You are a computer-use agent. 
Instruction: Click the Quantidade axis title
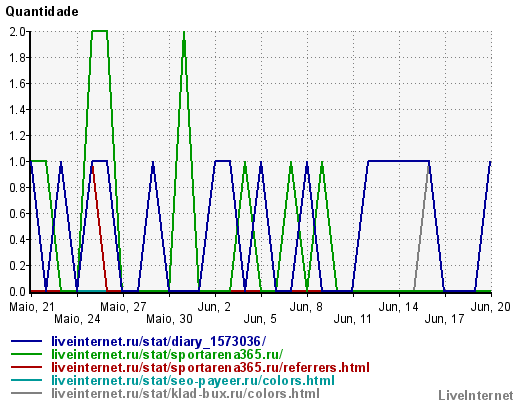point(42,12)
